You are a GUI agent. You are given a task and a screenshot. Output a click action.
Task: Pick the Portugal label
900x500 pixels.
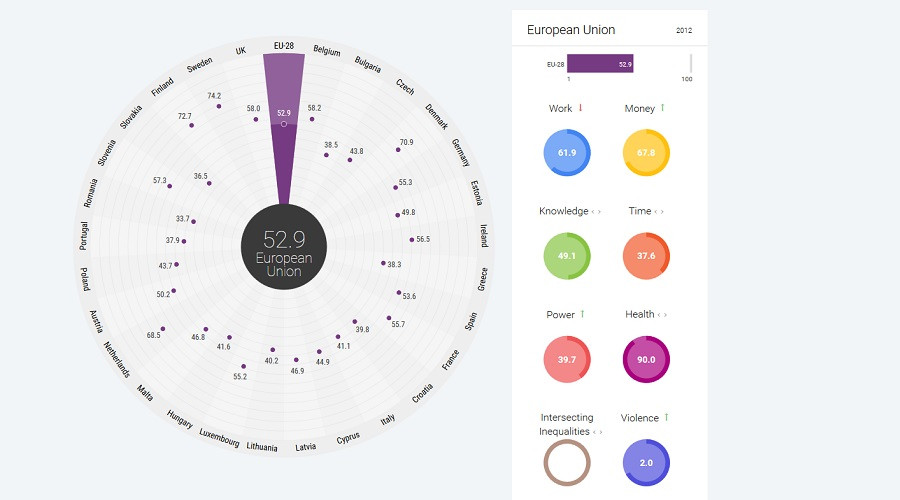84,236
